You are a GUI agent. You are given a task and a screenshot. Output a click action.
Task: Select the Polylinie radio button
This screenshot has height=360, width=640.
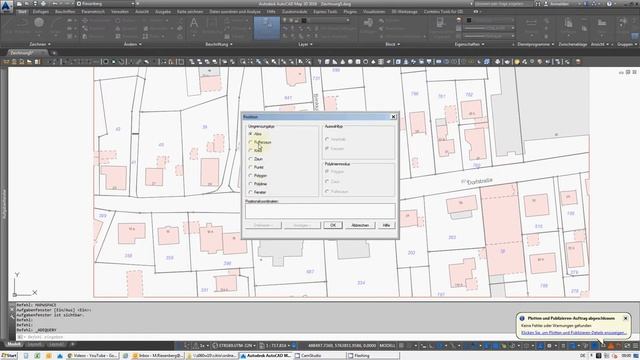pos(250,184)
